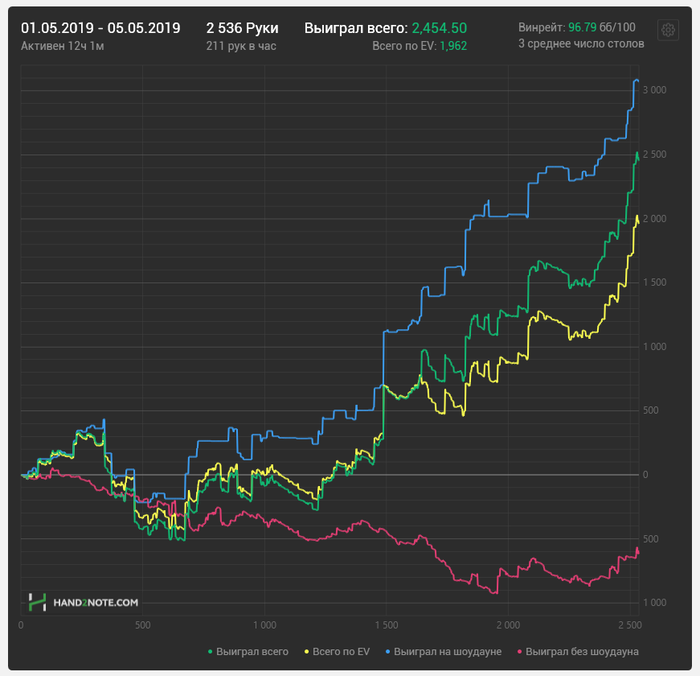This screenshot has width=700, height=676.
Task: Click the '3 000' y-axis label
Action: tap(654, 90)
